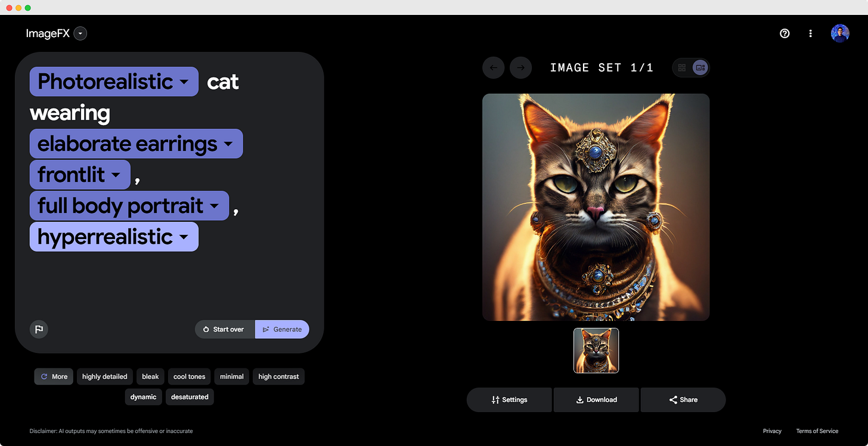This screenshot has height=446, width=868.
Task: Add the high contrast style chip
Action: point(278,376)
